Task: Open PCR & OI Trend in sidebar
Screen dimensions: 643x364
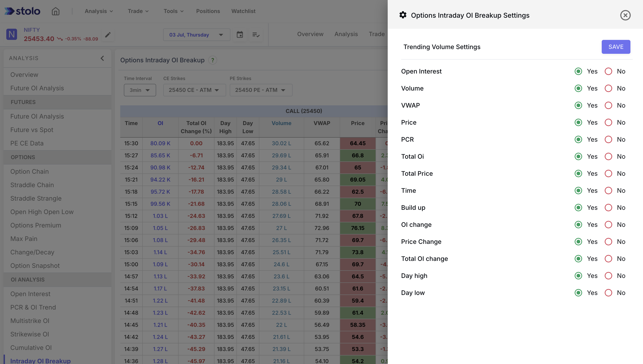Action: click(x=33, y=307)
